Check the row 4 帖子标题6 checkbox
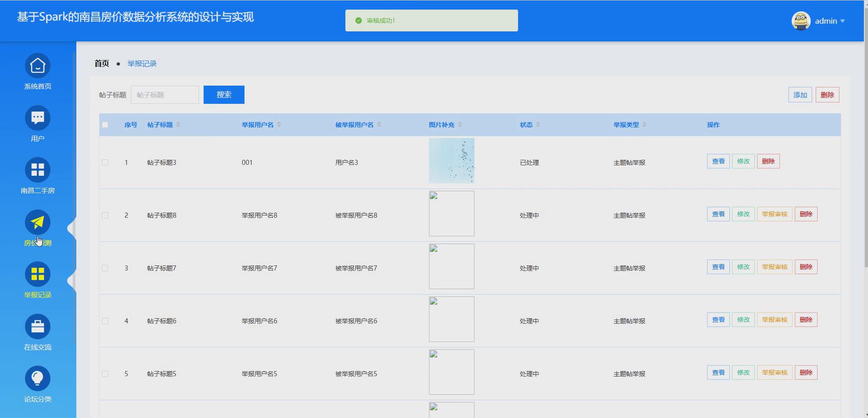The height and width of the screenshot is (418, 868). pyautogui.click(x=105, y=321)
